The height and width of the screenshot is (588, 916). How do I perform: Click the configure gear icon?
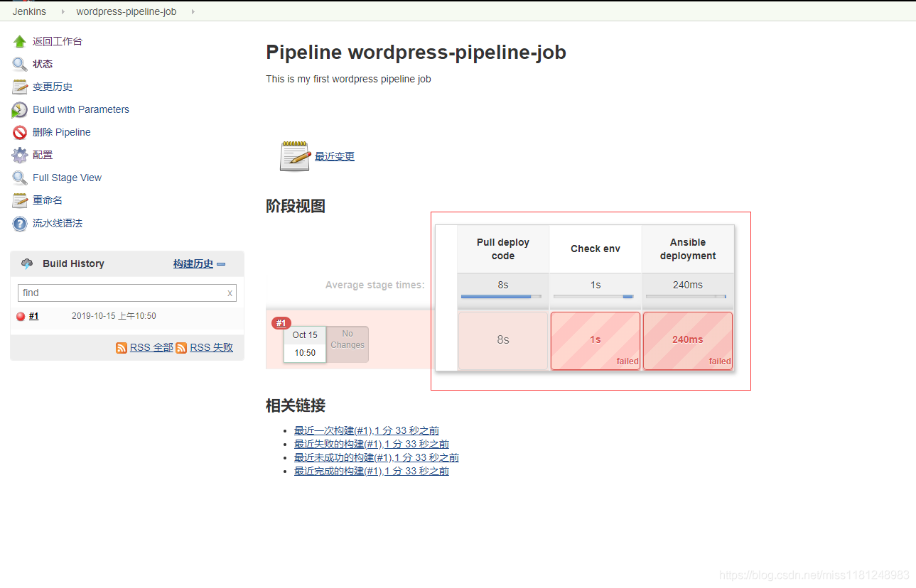point(20,155)
